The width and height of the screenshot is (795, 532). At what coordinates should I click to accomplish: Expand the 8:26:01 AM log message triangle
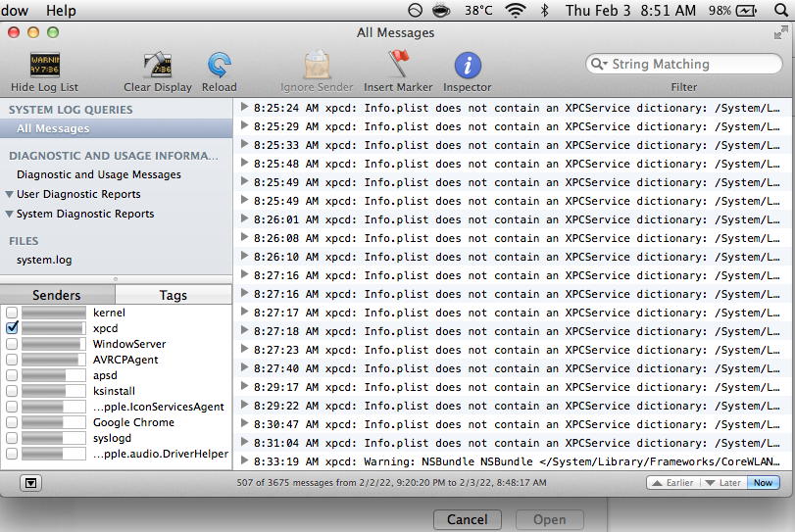click(x=244, y=218)
